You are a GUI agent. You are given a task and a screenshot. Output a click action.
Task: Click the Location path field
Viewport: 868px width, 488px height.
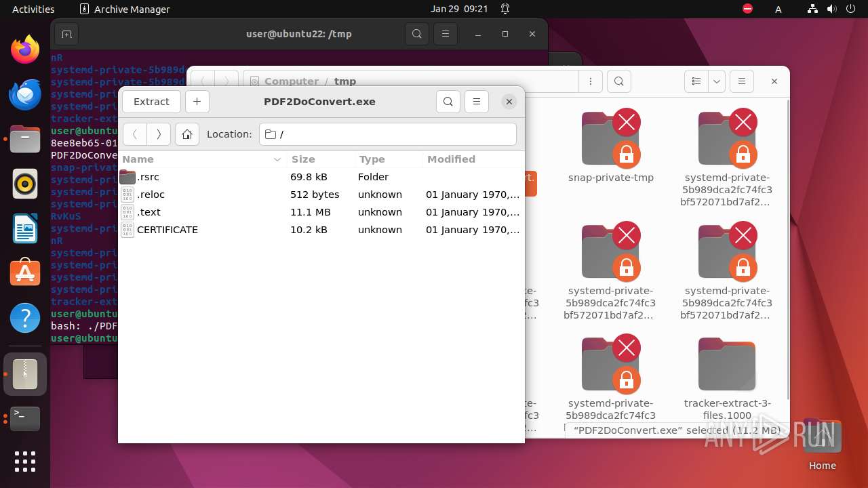pos(388,134)
